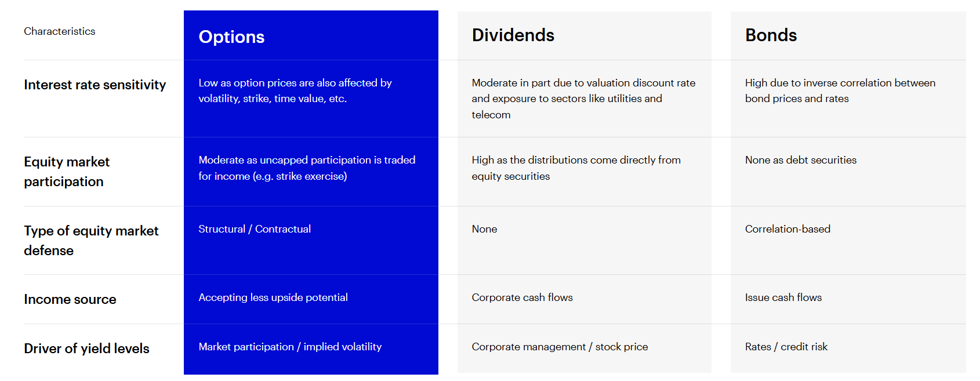The image size is (980, 381).
Task: Click the Correlation-based cell
Action: 787,229
